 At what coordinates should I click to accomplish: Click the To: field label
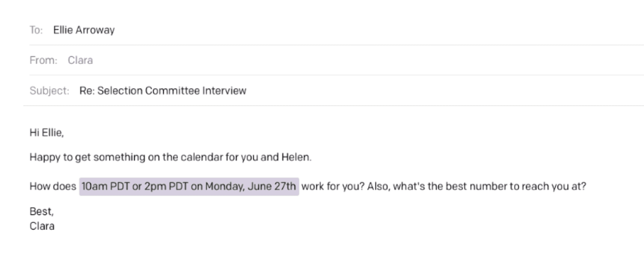[36, 30]
